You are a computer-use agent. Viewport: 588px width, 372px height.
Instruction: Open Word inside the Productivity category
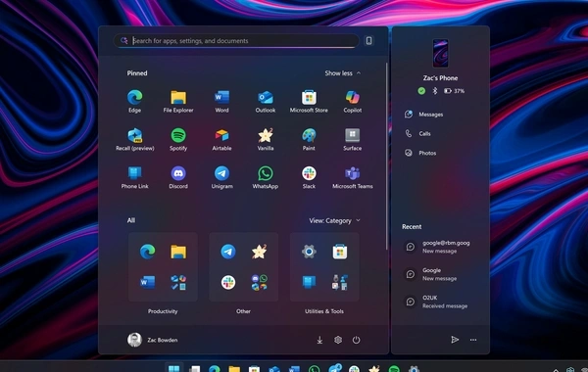147,282
